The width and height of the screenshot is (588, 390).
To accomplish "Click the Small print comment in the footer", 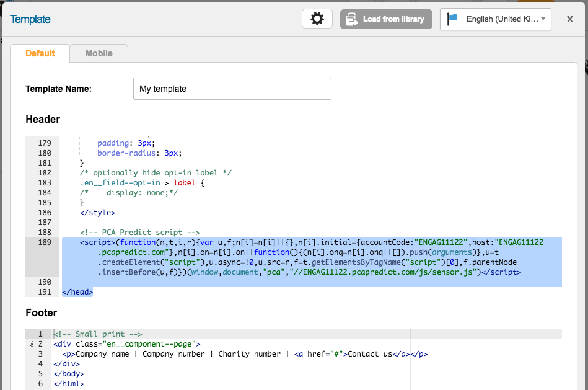I will coord(98,334).
